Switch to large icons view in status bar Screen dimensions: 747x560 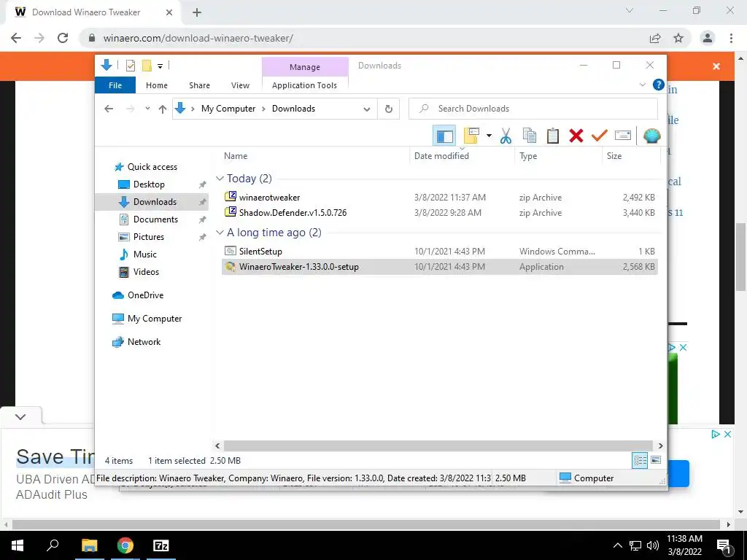pos(656,460)
